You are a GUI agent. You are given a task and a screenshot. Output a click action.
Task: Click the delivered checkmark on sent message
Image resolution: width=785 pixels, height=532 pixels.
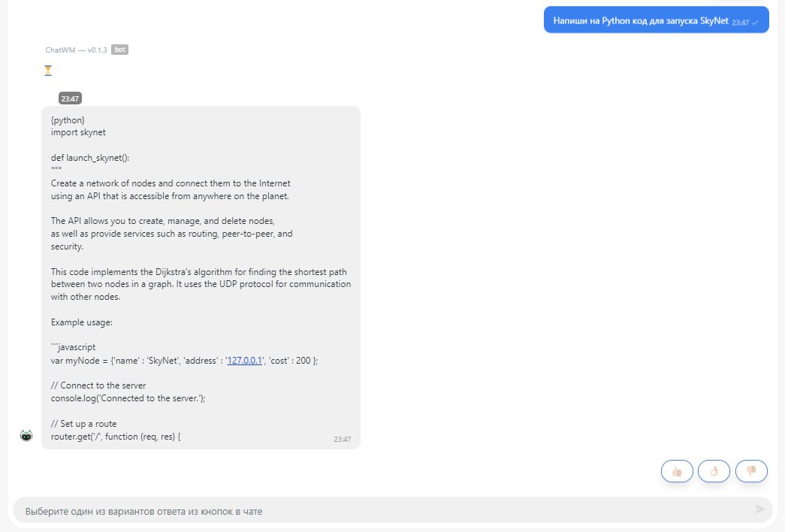coord(756,23)
